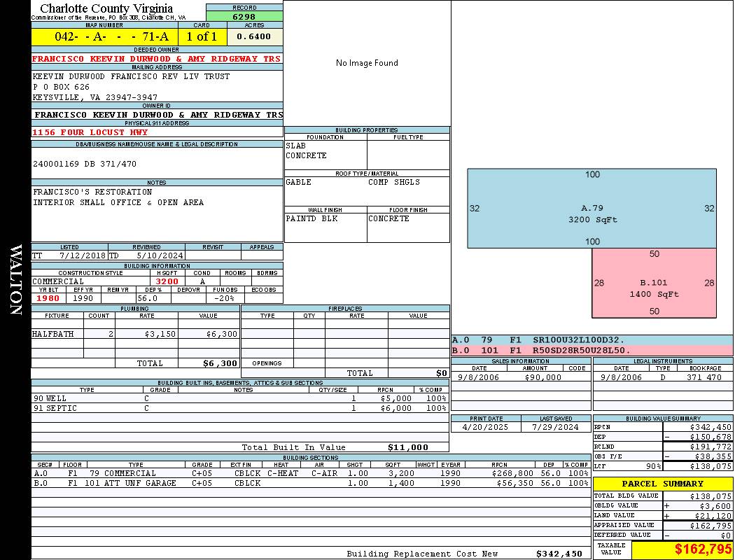Image resolution: width=735 pixels, height=560 pixels.
Task: Select the blue A.79 3200 SqFt sketch section
Action: 592,208
